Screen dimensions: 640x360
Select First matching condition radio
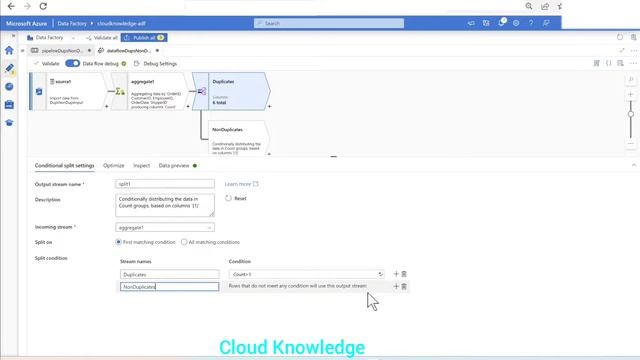pos(118,242)
